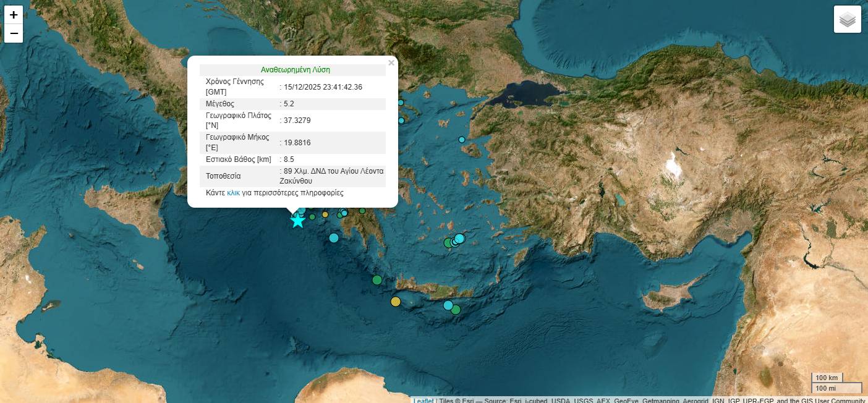This screenshot has width=868, height=403.
Task: Select the large cyan marker in the Aegean cluster
Action: tap(459, 238)
